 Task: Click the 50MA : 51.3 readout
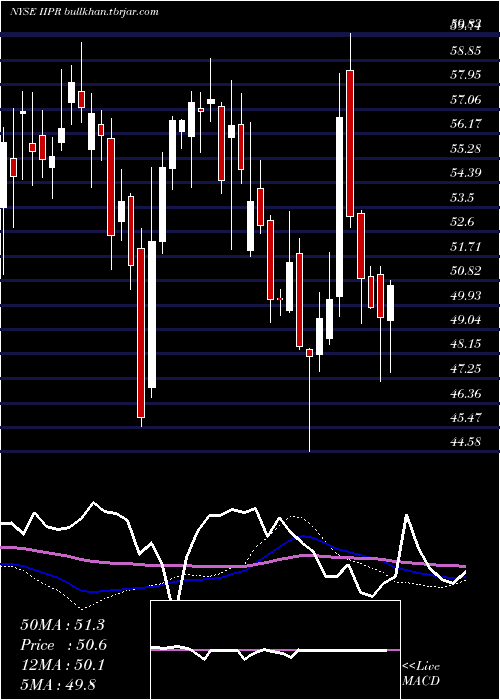tap(62, 625)
